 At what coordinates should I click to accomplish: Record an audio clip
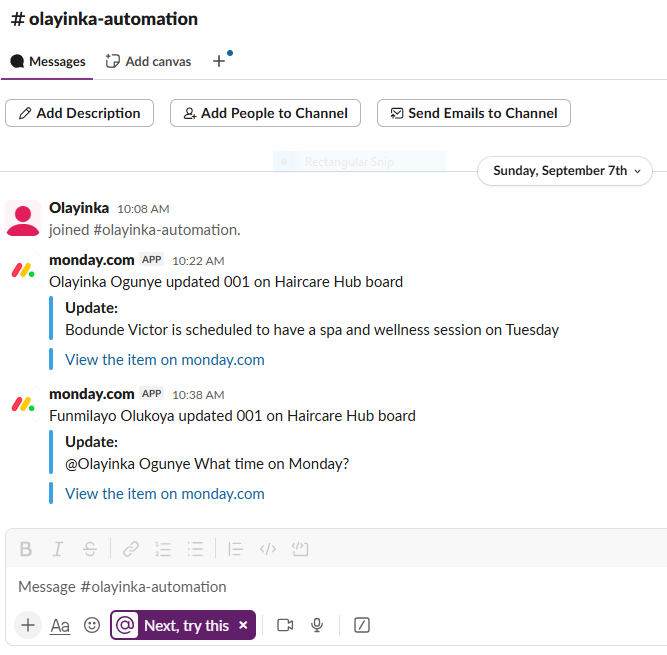point(317,625)
